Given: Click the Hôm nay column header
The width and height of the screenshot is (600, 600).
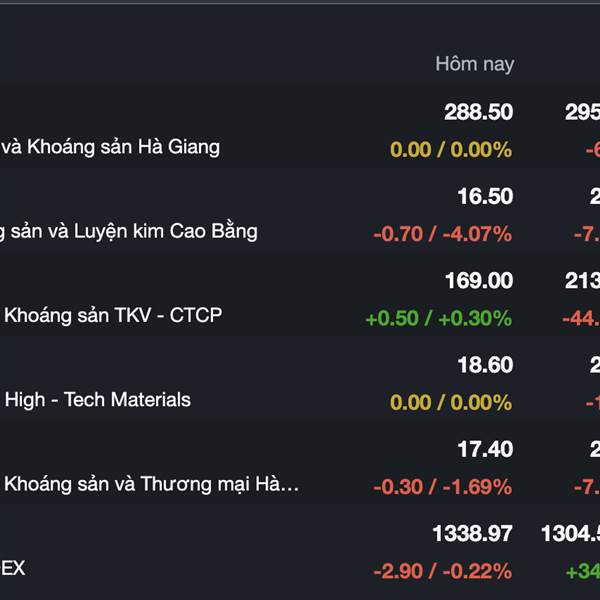Looking at the screenshot, I should tap(474, 64).
